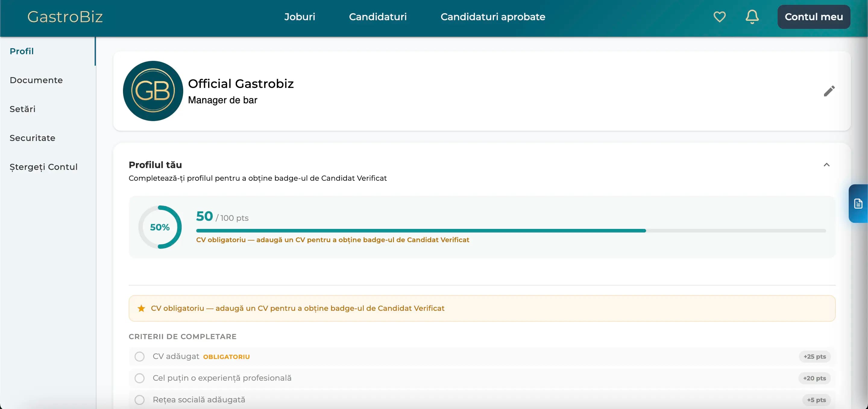Open the Joburi menu item

click(300, 17)
